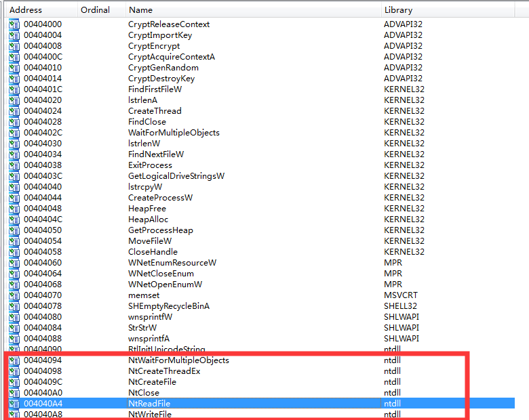Screen dimensions: 529x420
Task: Select ntdll library of NtClose row
Action: (x=392, y=393)
